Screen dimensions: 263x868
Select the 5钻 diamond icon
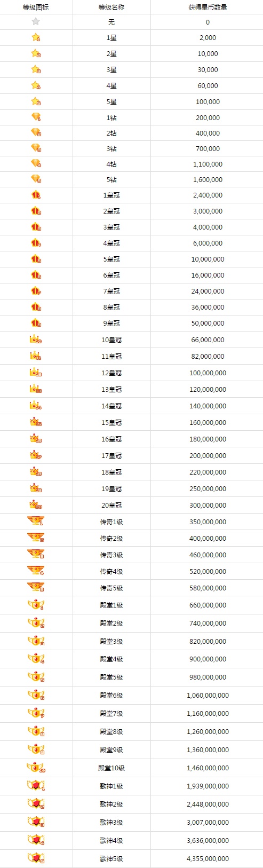(36, 179)
